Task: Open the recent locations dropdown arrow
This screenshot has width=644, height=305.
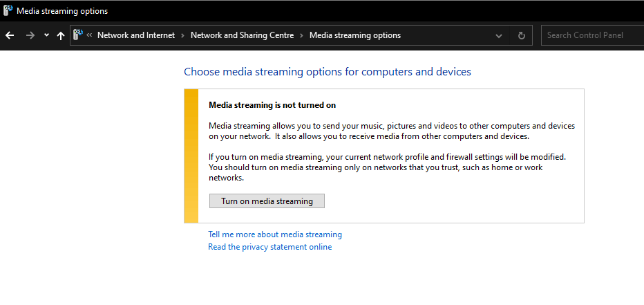Action: (x=46, y=35)
